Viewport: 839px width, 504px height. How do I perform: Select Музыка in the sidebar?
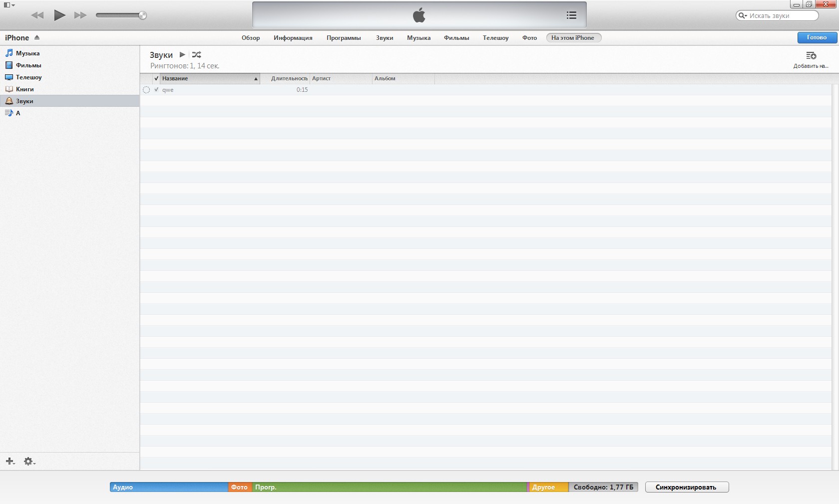tap(70, 53)
